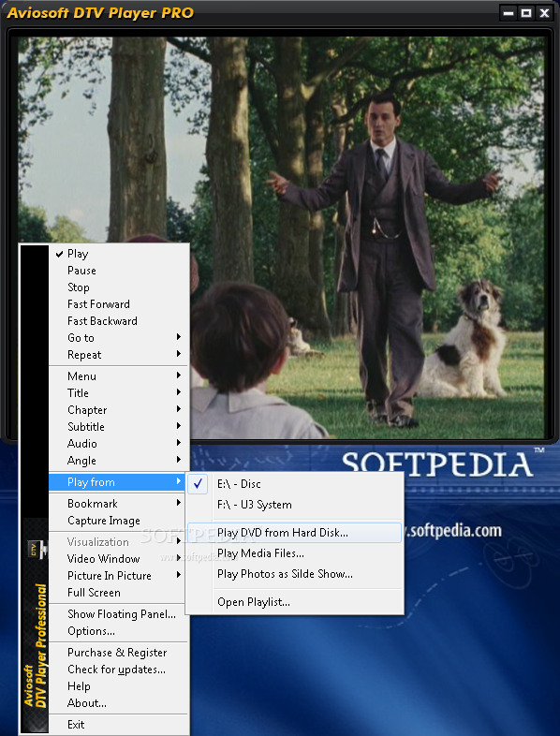The width and height of the screenshot is (560, 736).
Task: Click Purchase & Register entry
Action: [x=118, y=653]
